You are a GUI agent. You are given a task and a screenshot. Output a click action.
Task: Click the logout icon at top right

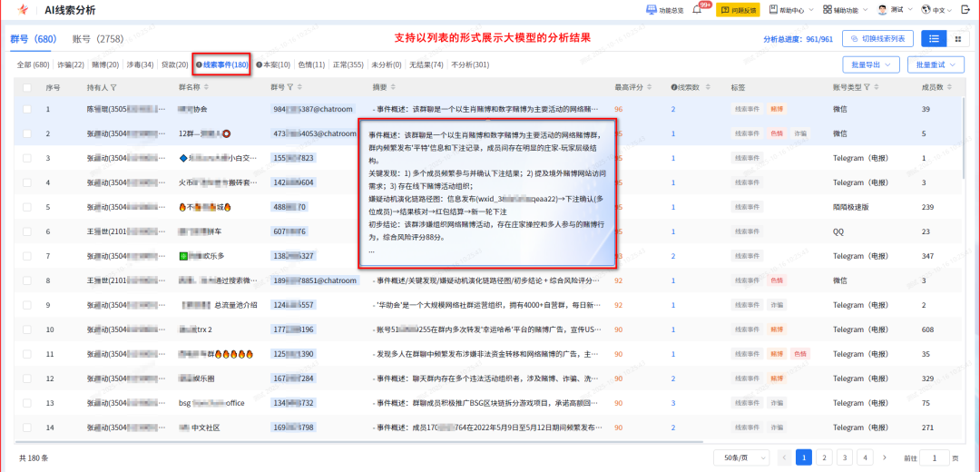tap(965, 10)
